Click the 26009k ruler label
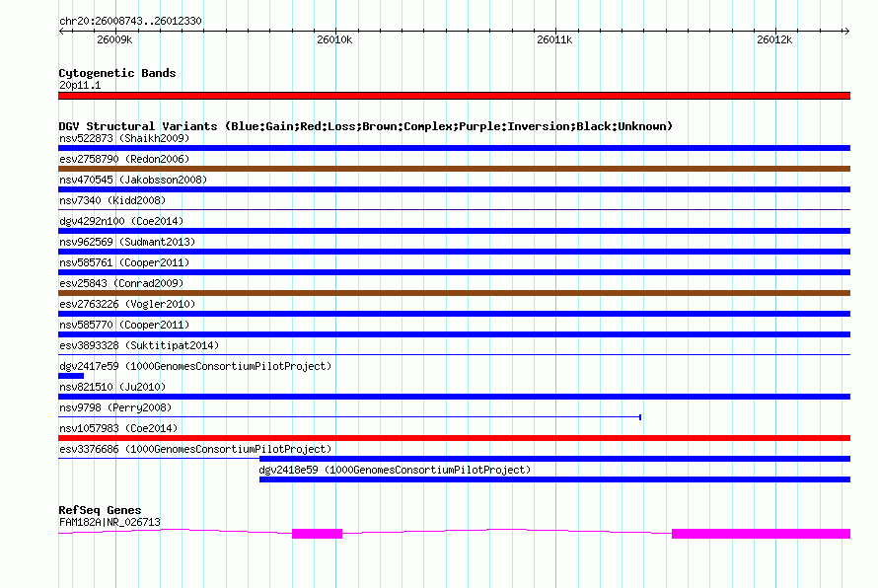878x588 pixels. [x=114, y=39]
